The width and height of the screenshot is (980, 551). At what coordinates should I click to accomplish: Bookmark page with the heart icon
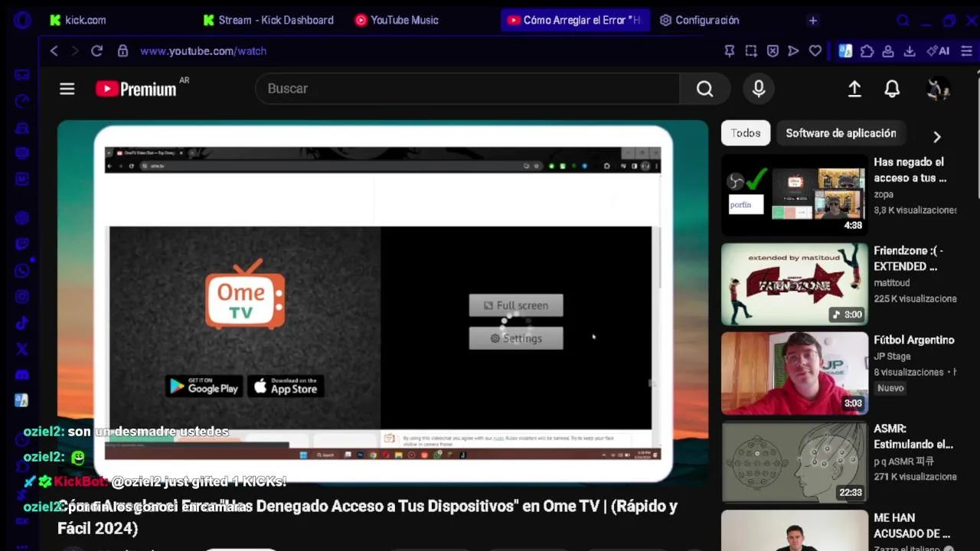pos(815,51)
